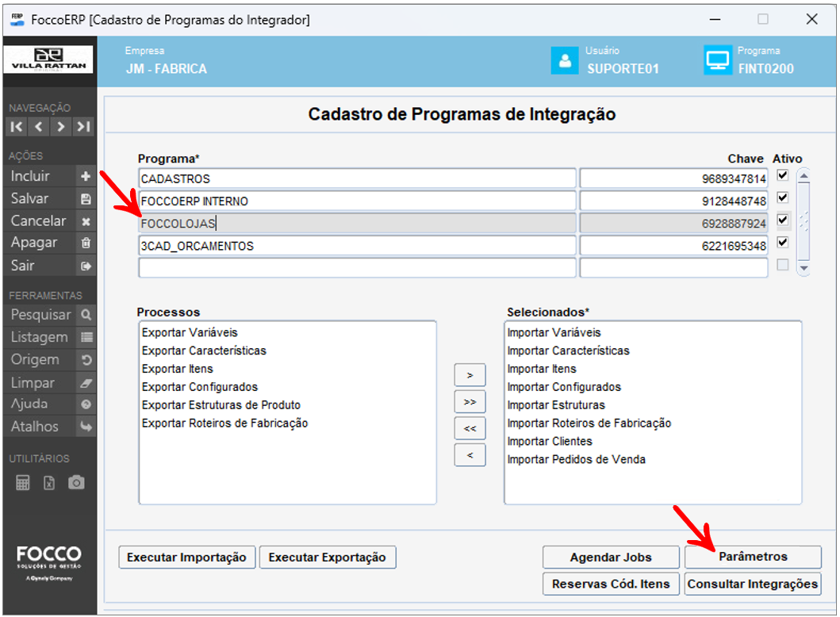Viewport: 840px width, 617px height.
Task: Open the camera screenshot utility
Action: click(x=76, y=482)
